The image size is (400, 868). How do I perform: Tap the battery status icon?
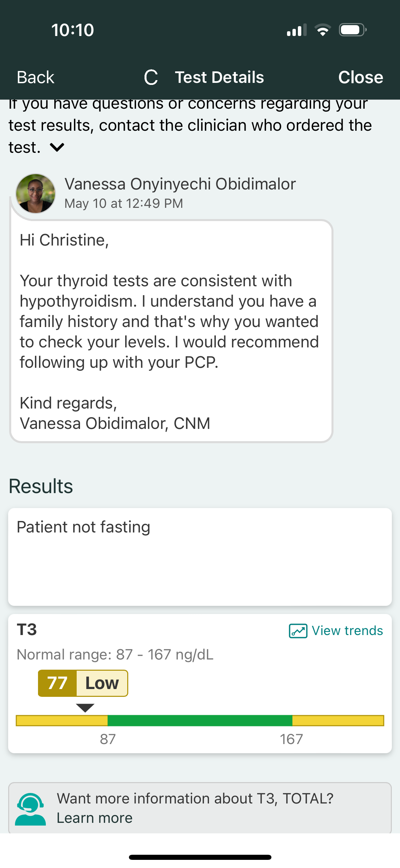(352, 30)
